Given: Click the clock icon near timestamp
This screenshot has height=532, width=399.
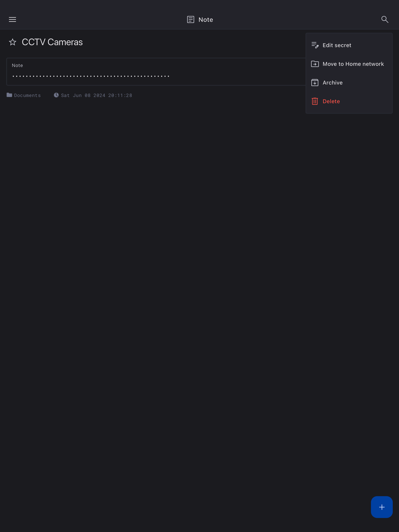Looking at the screenshot, I should tap(56, 95).
